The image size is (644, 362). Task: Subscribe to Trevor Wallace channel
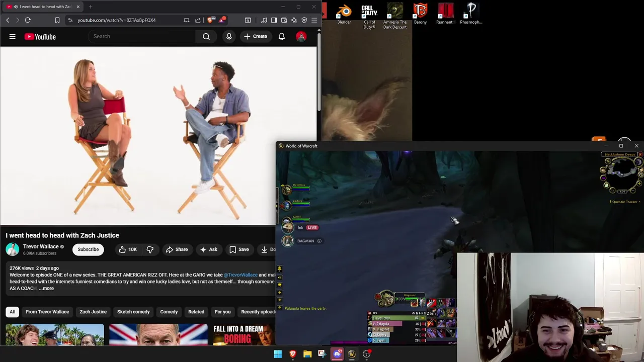(x=88, y=249)
